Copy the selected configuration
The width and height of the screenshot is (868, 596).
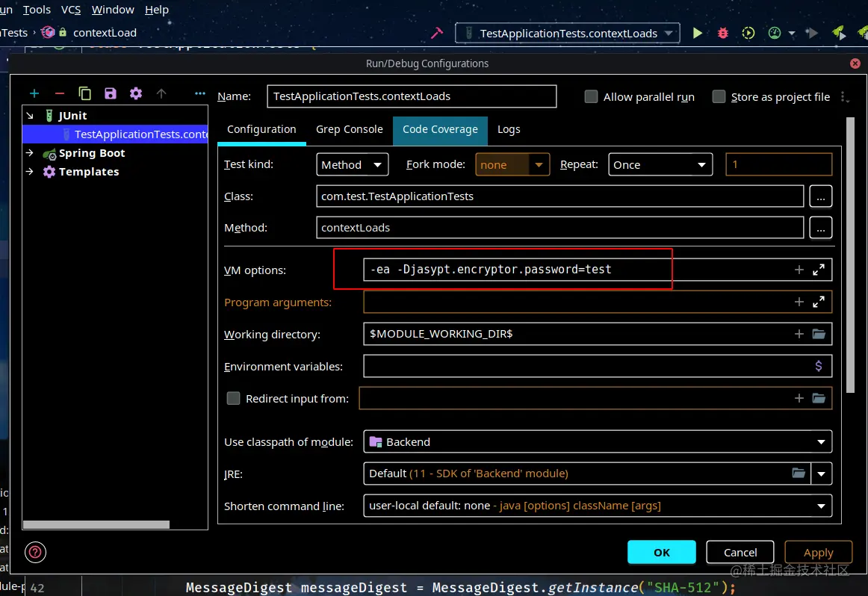tap(84, 93)
